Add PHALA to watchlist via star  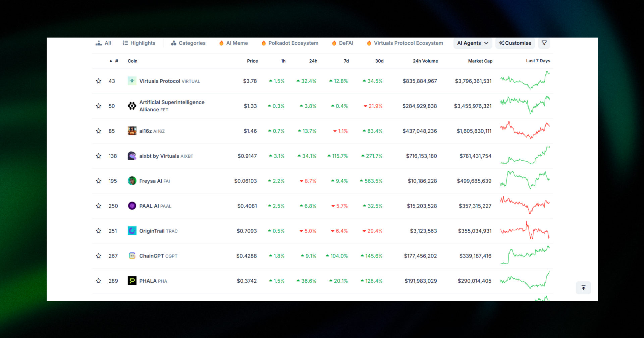pyautogui.click(x=98, y=281)
